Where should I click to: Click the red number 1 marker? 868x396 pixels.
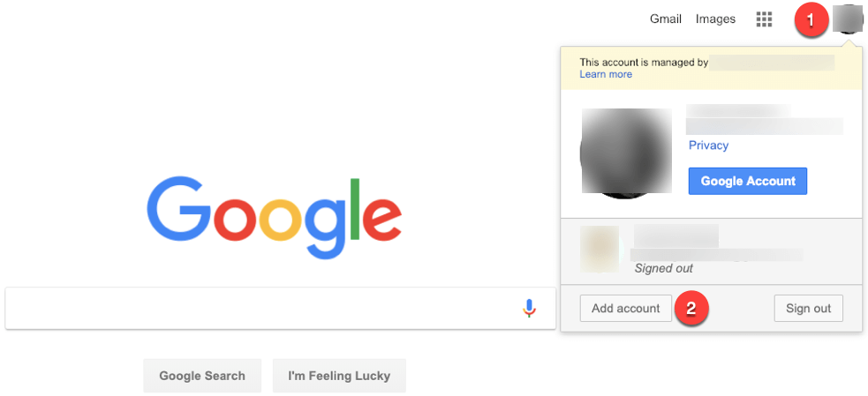click(811, 20)
